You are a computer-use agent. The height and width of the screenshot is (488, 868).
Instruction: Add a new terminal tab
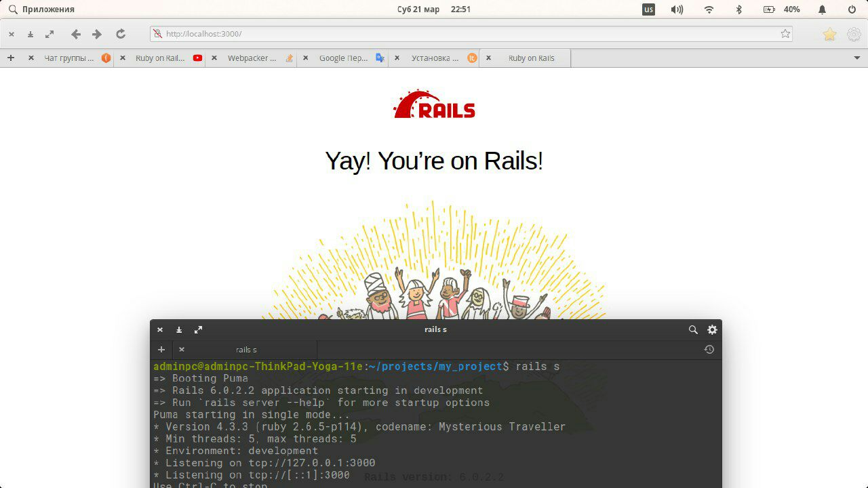(x=161, y=350)
